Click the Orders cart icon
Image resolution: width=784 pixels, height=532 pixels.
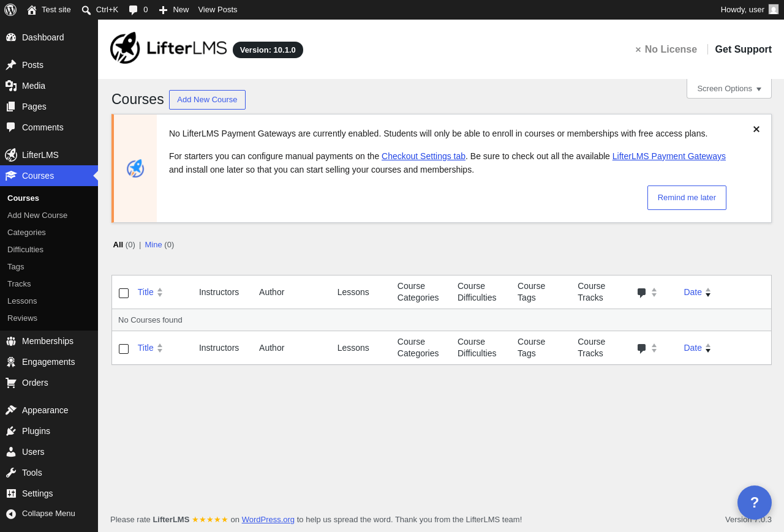pyautogui.click(x=11, y=383)
